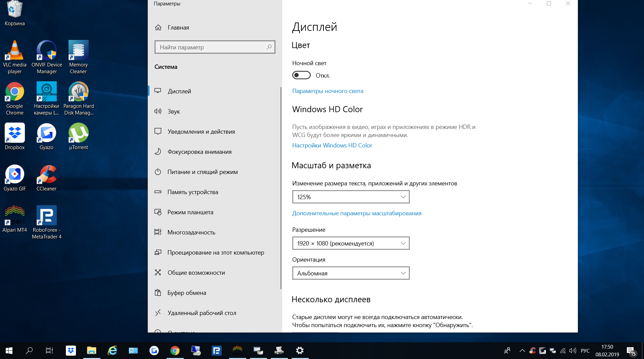Select Dropbox desktop icon
644x359 pixels.
(x=15, y=136)
